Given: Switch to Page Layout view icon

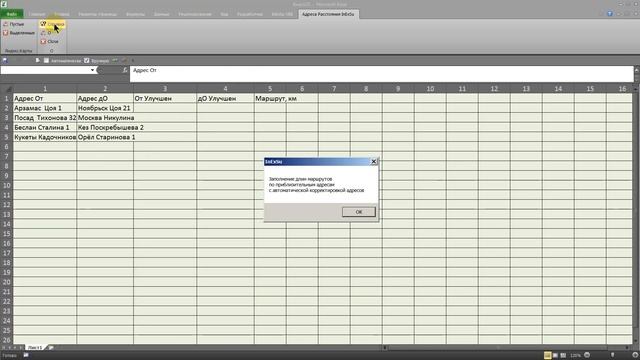Looking at the screenshot, I should coord(556,356).
